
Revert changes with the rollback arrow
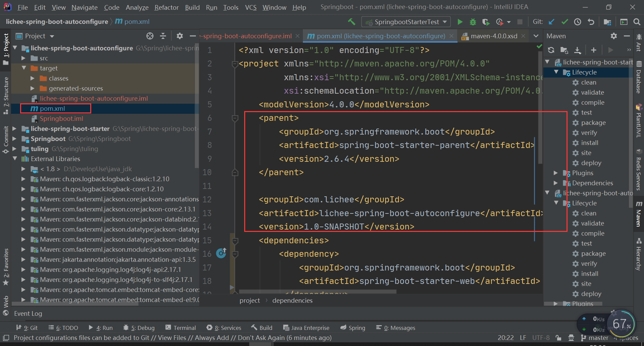click(591, 22)
